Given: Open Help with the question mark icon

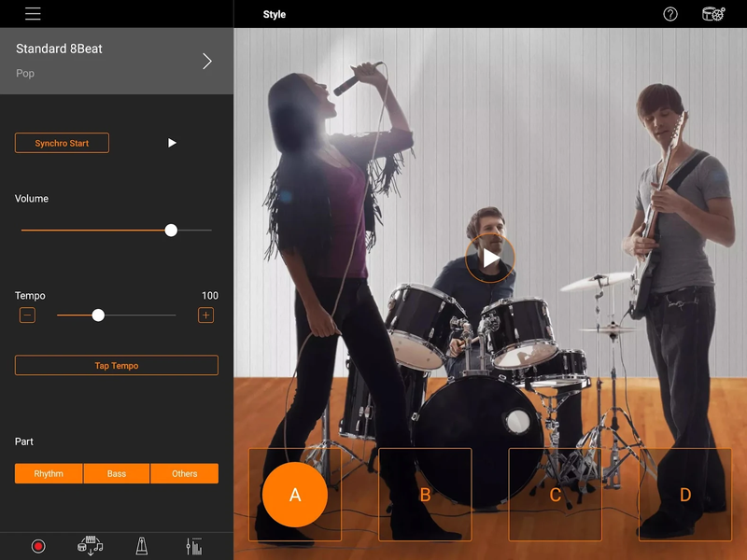Looking at the screenshot, I should [669, 14].
